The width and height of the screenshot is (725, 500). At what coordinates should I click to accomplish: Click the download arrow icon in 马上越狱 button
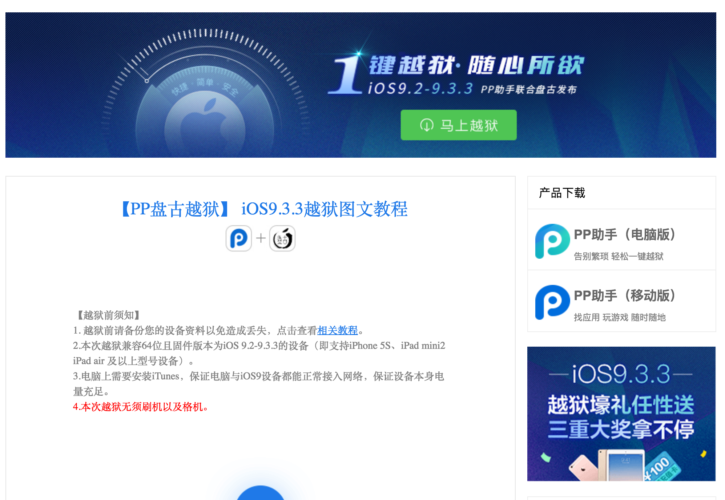point(426,125)
